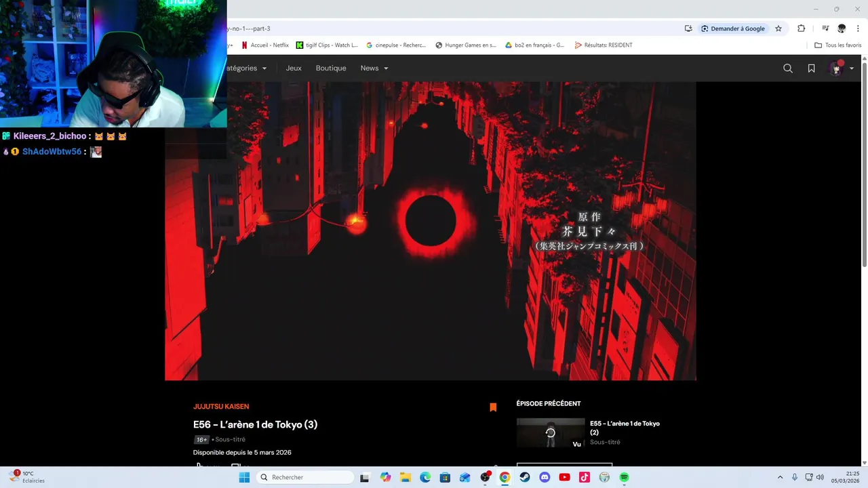Viewport: 868px width, 488px height.
Task: Open the Chrome profile avatar
Action: click(842, 28)
